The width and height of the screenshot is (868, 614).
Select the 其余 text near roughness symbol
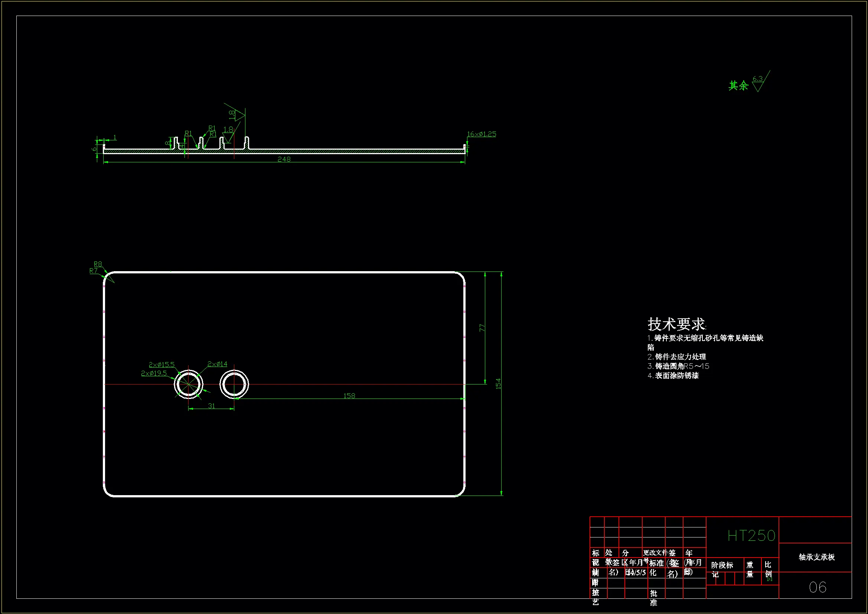pyautogui.click(x=738, y=86)
